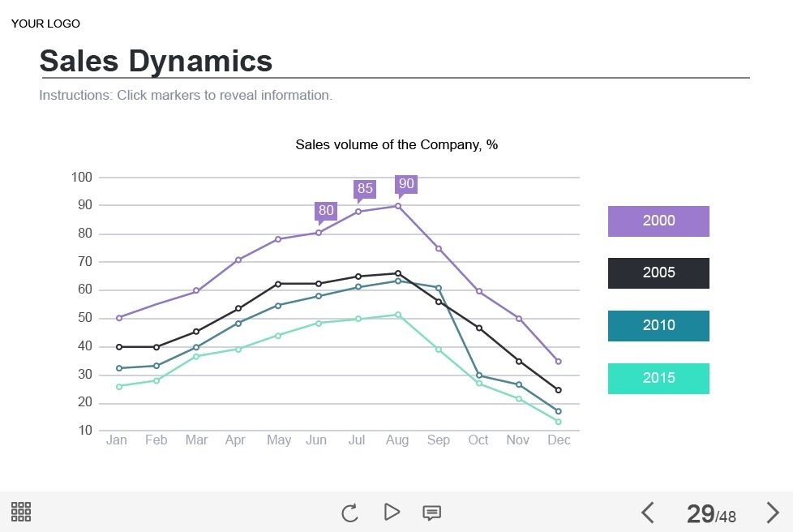Select the 2000 legend button
The height and width of the screenshot is (532, 793).
(x=658, y=221)
